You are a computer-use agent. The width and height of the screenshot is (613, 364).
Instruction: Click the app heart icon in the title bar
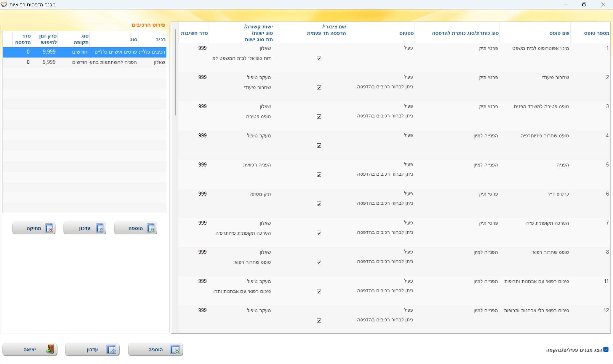tap(4, 4)
